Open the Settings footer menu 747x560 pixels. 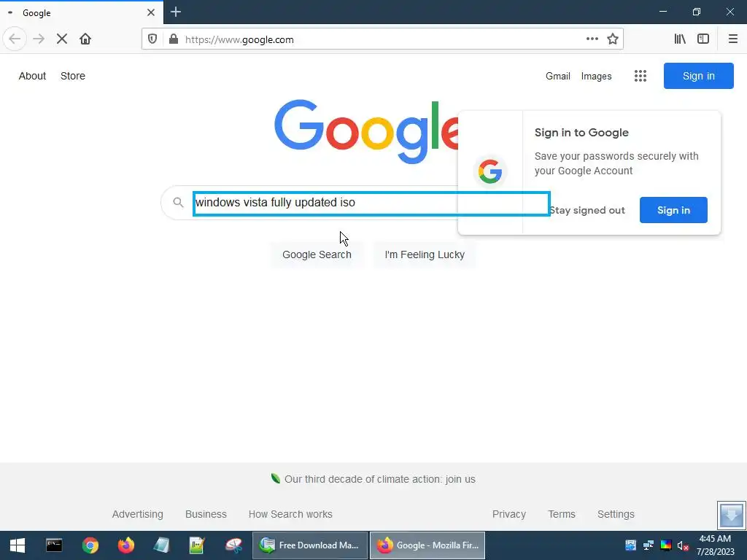pos(616,514)
